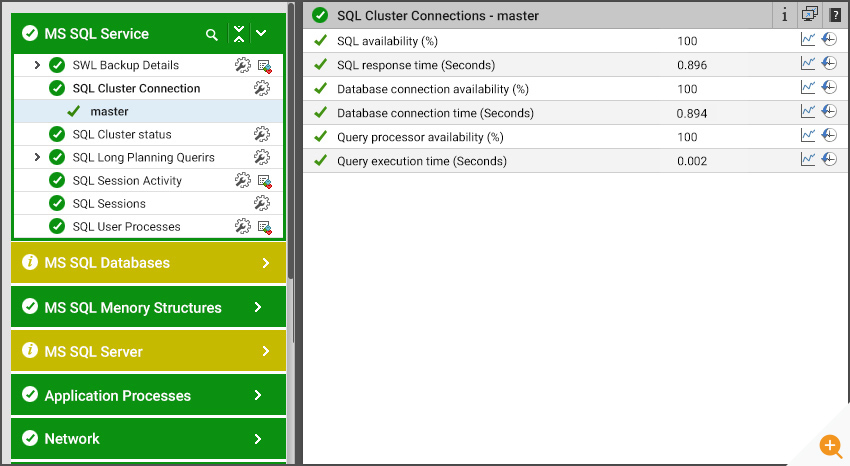The image size is (850, 466).
Task: Select SQL User Processes test
Action: (126, 226)
